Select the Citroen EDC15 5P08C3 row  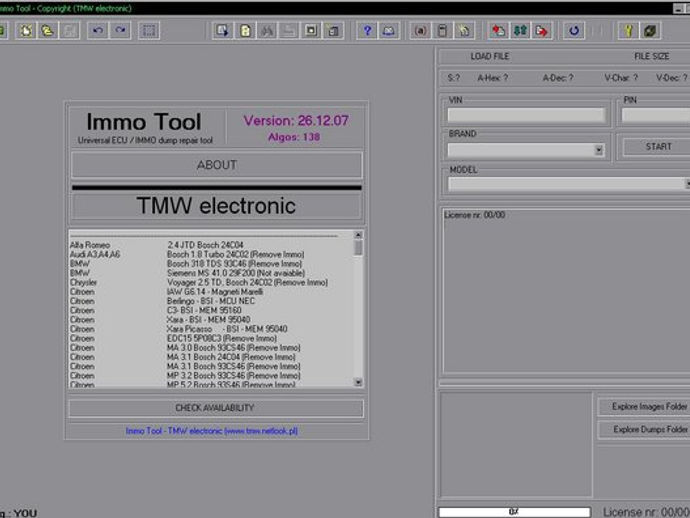[x=211, y=338]
